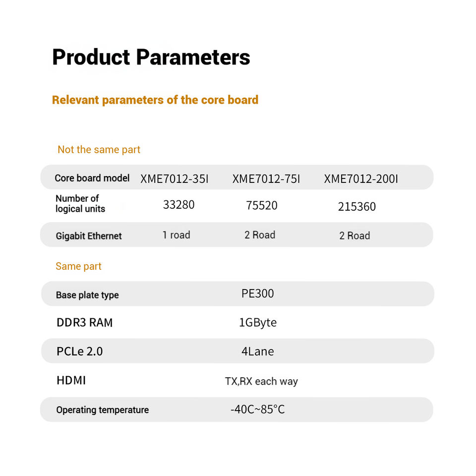Click the Gigabit Ethernet row label
476x476 pixels.
tap(89, 236)
